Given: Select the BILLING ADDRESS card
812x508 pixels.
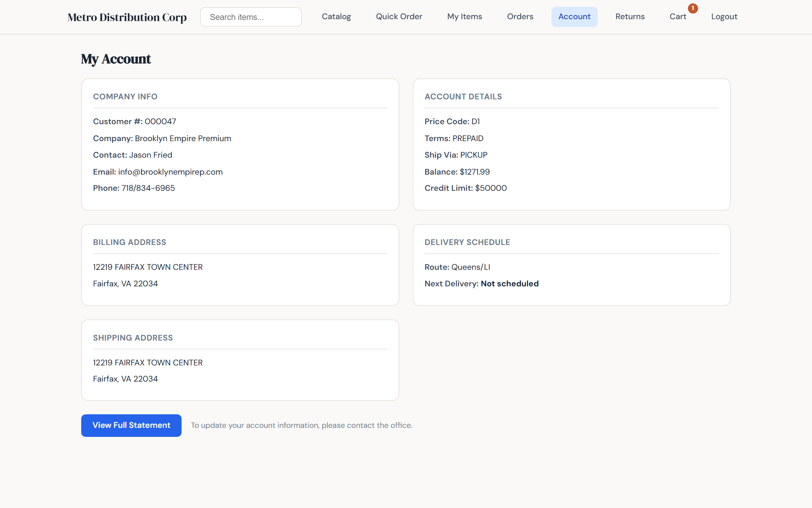Looking at the screenshot, I should pos(130,242).
